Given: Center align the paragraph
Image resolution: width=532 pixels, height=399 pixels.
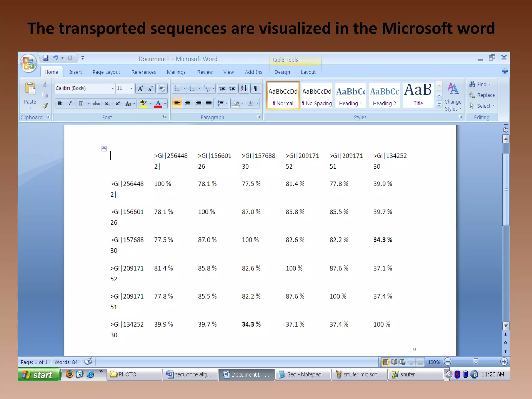Looking at the screenshot, I should pyautogui.click(x=188, y=103).
